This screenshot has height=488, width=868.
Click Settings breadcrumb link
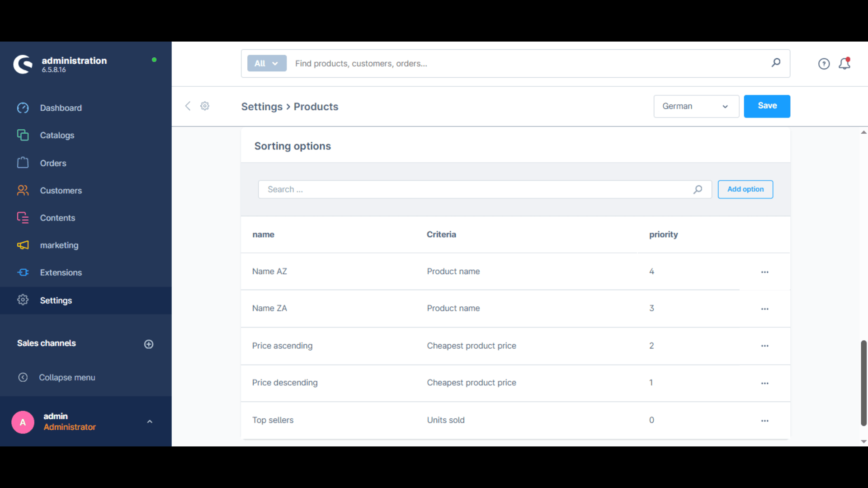(x=262, y=107)
